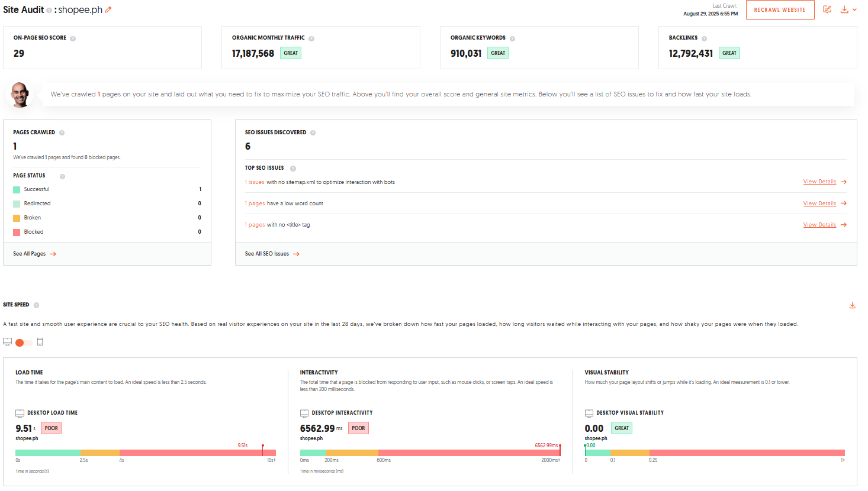
Task: Click the interactivity POOR badge
Action: pyautogui.click(x=358, y=428)
